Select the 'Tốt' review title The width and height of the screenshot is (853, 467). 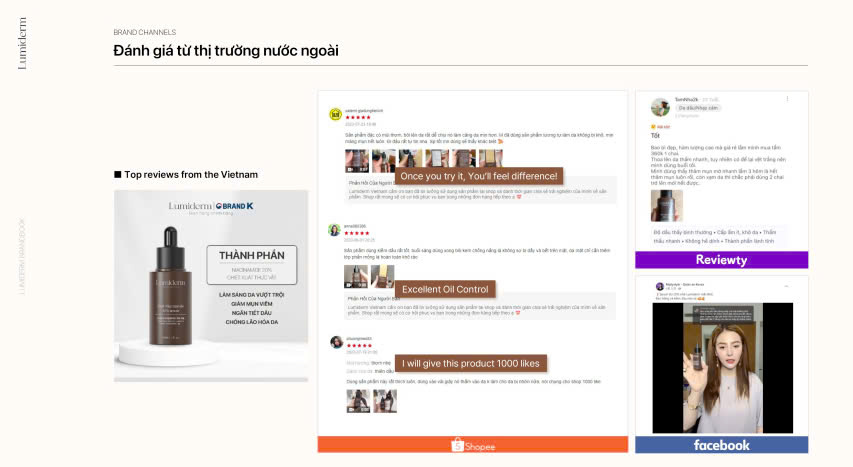(x=655, y=136)
